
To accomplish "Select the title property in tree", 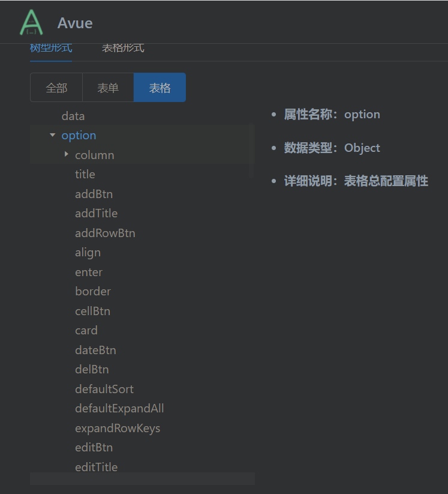I will 85,174.
